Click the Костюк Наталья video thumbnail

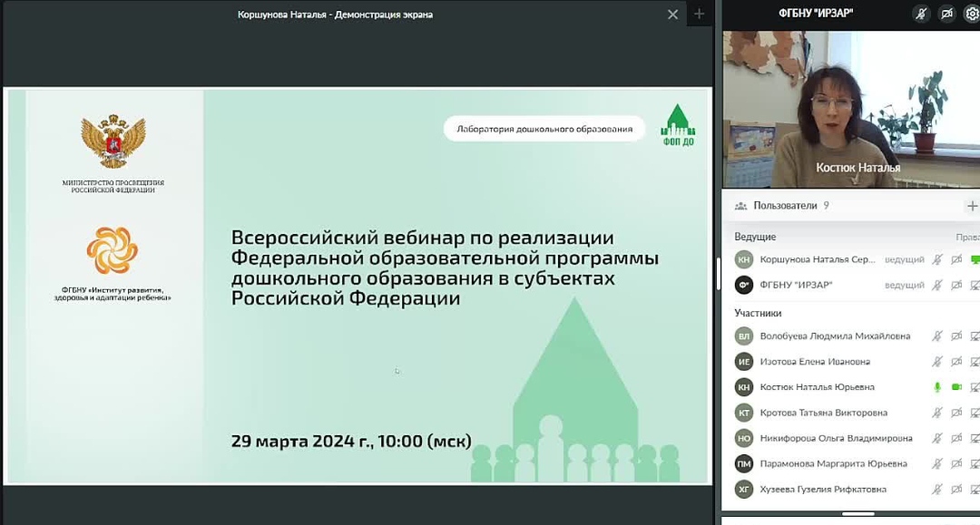tap(850, 109)
